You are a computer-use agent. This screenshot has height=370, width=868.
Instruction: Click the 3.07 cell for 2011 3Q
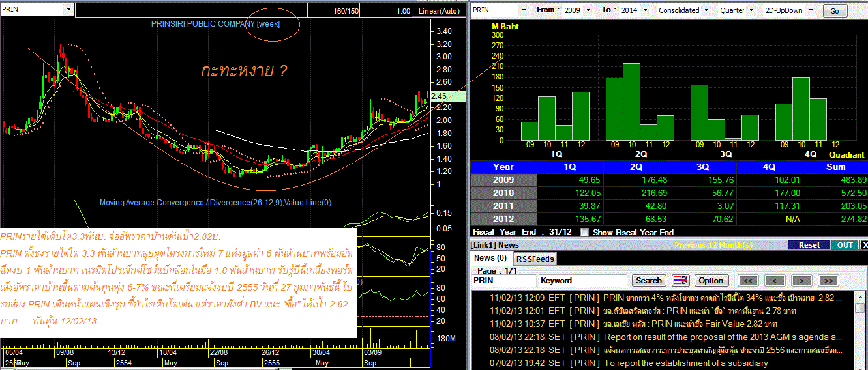tap(703, 206)
